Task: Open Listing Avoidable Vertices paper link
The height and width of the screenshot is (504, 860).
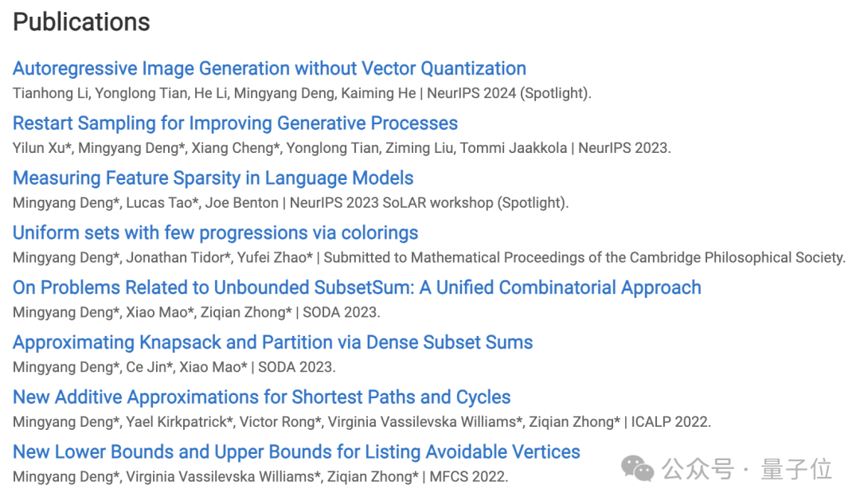Action: tap(296, 452)
